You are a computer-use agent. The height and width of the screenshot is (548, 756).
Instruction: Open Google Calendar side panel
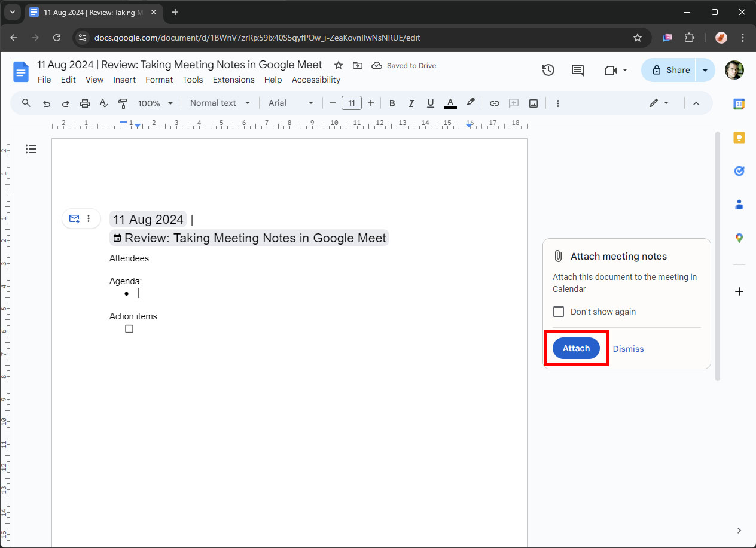click(x=739, y=103)
